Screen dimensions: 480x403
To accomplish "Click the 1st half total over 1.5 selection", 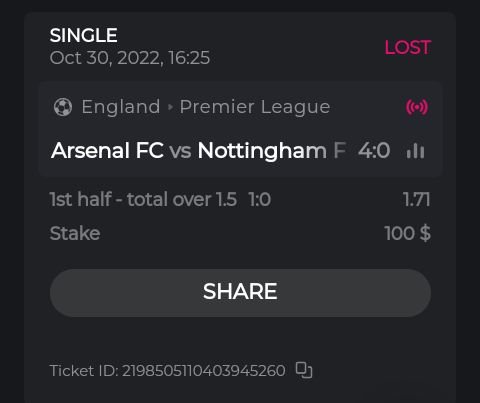I will [x=143, y=199].
